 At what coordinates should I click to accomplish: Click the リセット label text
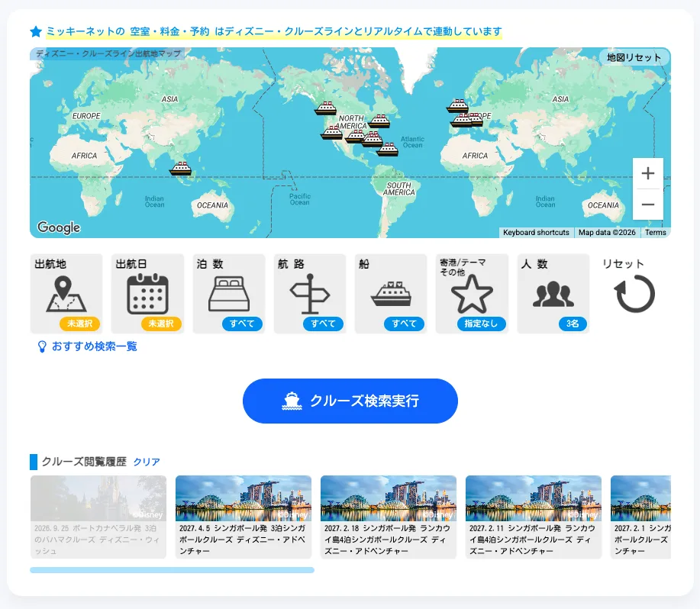click(x=623, y=264)
